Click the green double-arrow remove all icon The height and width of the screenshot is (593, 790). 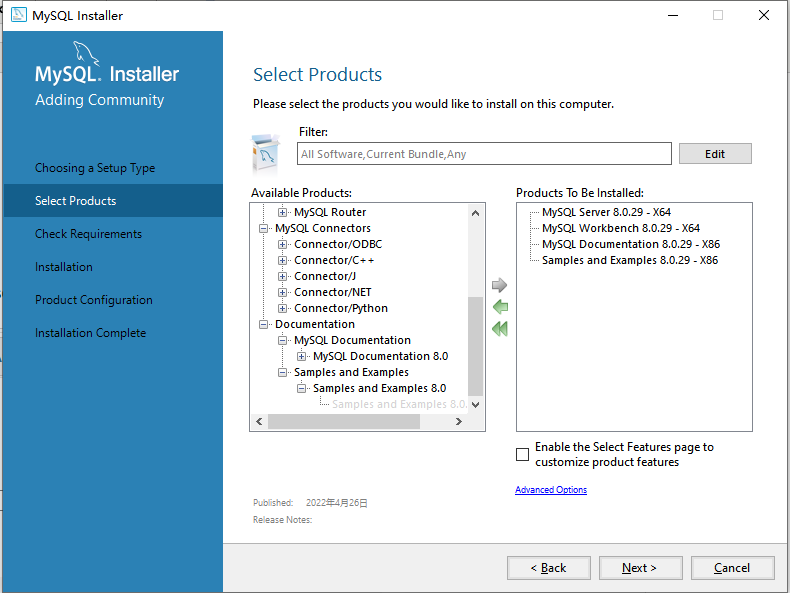click(x=500, y=329)
